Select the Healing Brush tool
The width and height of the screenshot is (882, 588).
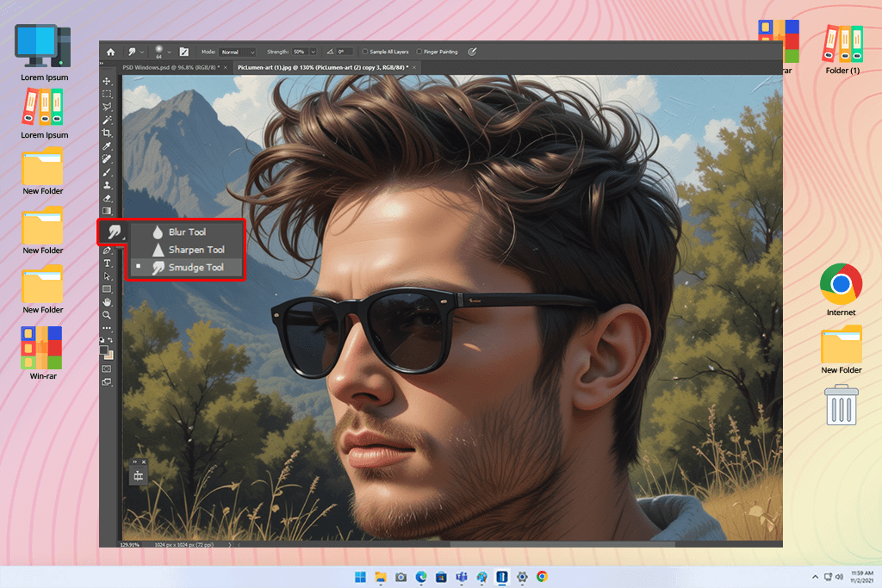107,159
